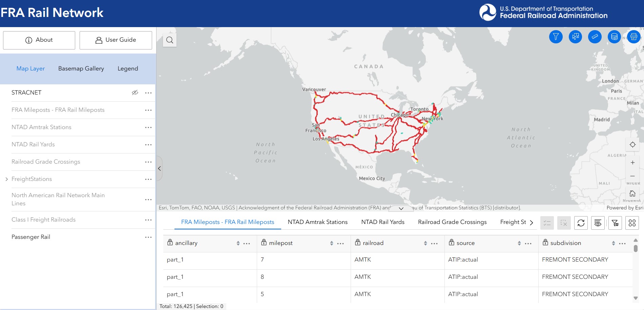Open options menu for NTAD Rail Yards layer
Image resolution: width=644 pixels, height=310 pixels.
(148, 145)
